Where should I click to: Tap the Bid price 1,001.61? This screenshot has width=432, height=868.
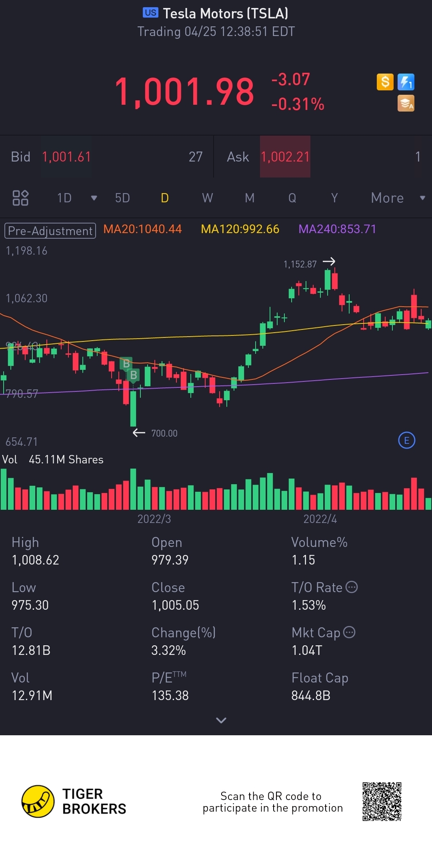[66, 157]
